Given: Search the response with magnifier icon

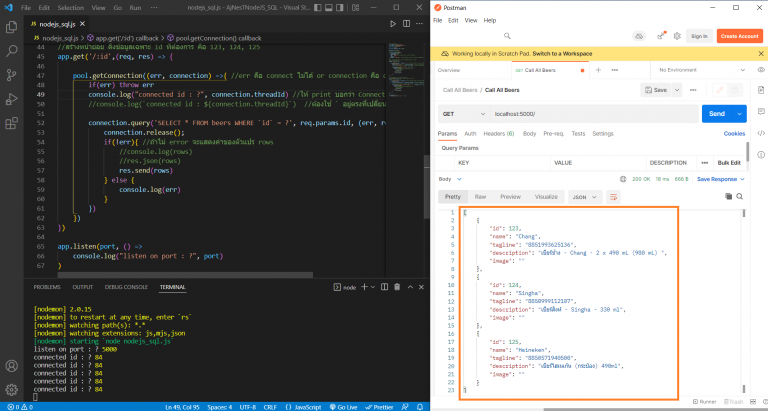Looking at the screenshot, I should click(739, 197).
